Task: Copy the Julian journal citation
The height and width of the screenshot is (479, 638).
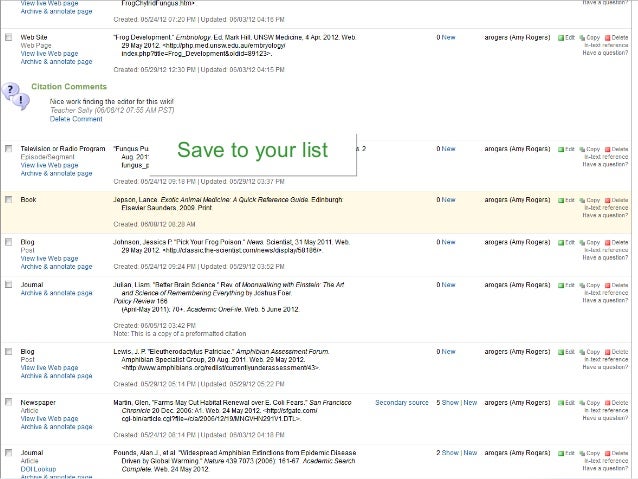Action: 590,285
